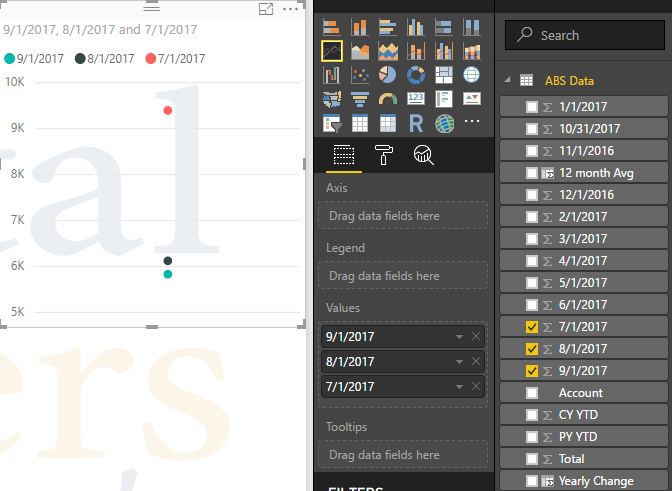Uncheck the 7/1/2017 field checkbox
Screen dimensions: 672x491
[531, 327]
